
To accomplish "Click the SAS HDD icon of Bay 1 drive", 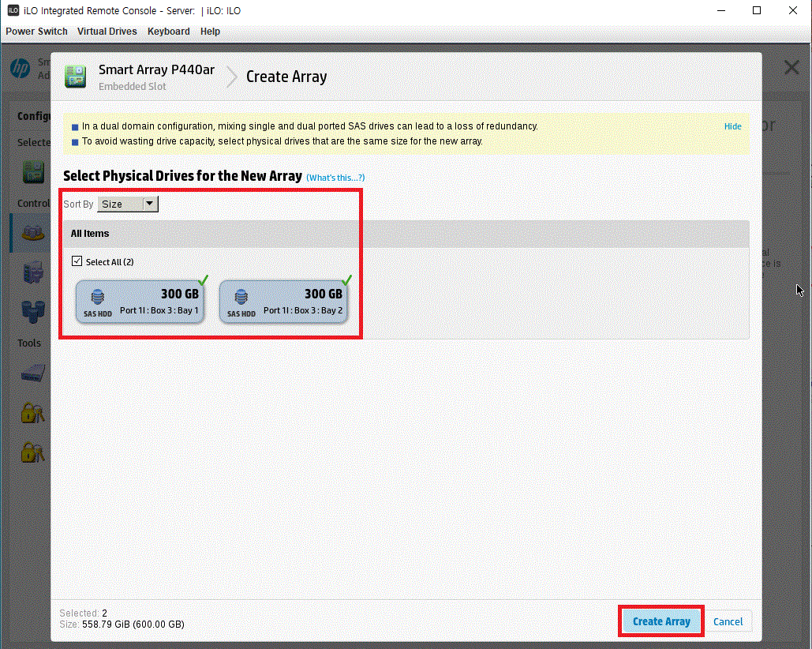I will tap(97, 298).
